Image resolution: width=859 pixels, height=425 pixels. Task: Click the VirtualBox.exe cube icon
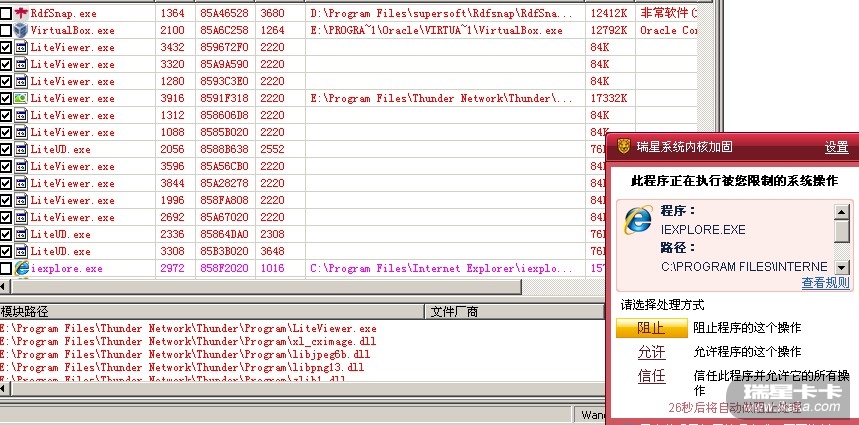click(x=21, y=30)
